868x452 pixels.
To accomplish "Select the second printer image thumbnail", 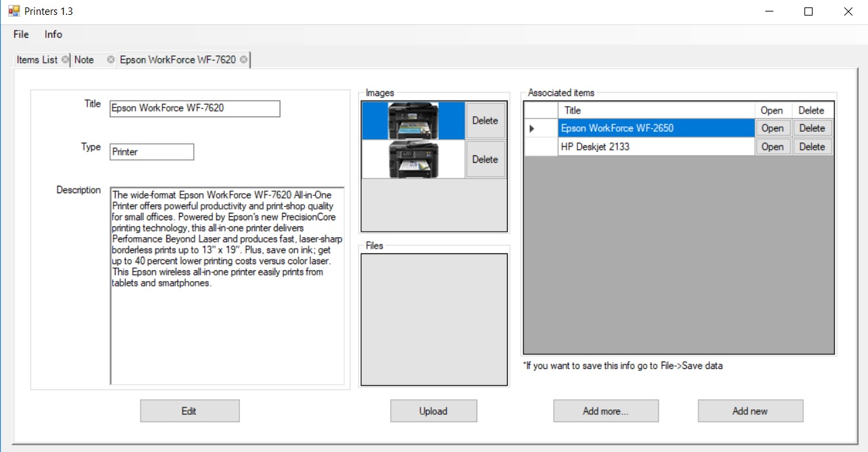I will pos(413,159).
